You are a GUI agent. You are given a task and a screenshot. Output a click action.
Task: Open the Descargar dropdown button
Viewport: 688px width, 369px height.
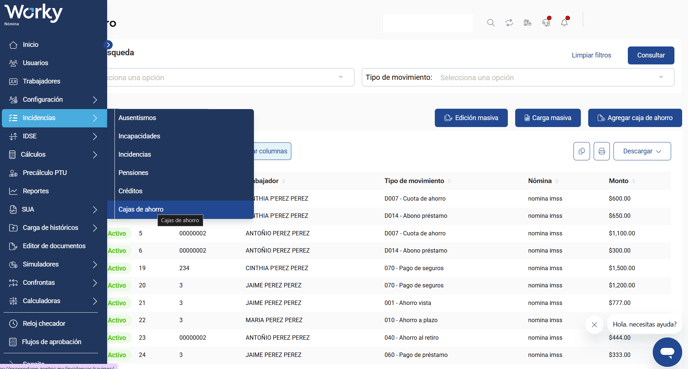click(642, 151)
